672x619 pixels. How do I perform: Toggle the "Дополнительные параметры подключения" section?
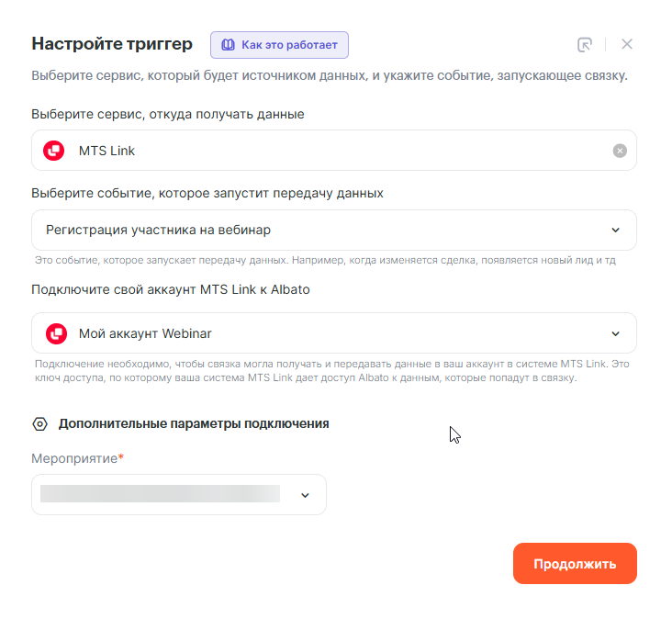coord(194,424)
